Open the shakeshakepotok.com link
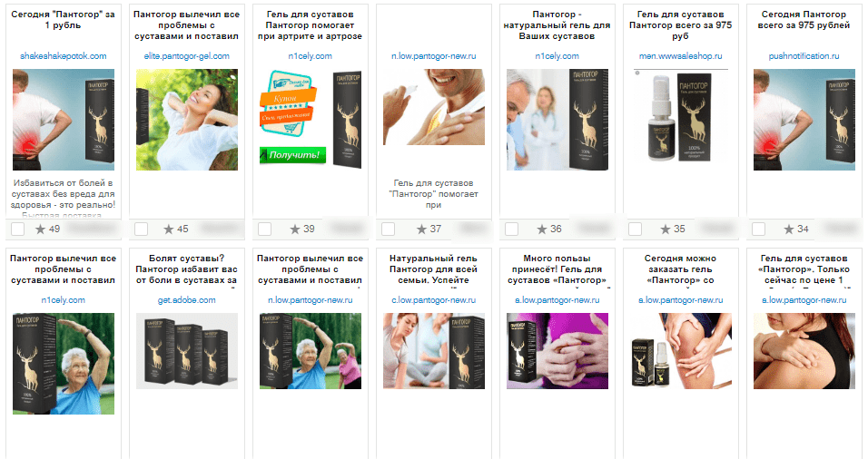 (64, 56)
